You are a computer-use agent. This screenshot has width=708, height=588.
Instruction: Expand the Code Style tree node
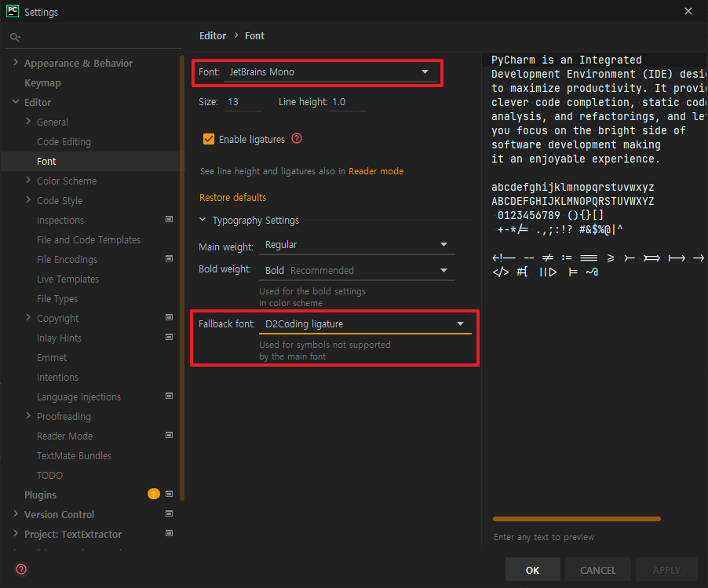[28, 200]
